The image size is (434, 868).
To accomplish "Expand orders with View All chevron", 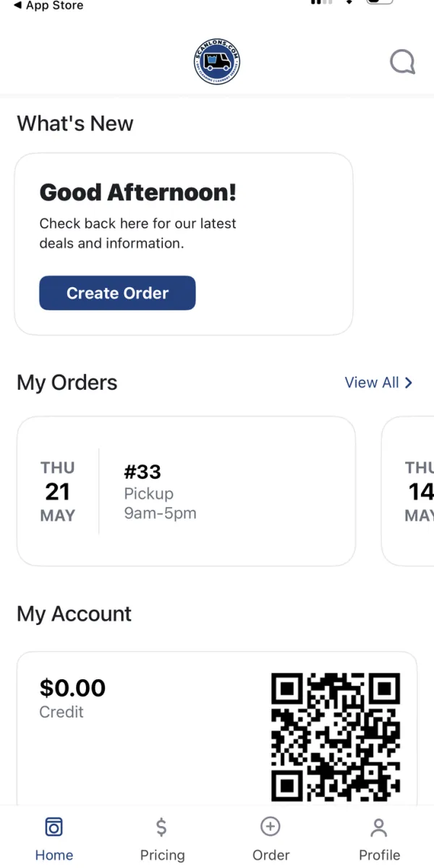I will pos(409,383).
